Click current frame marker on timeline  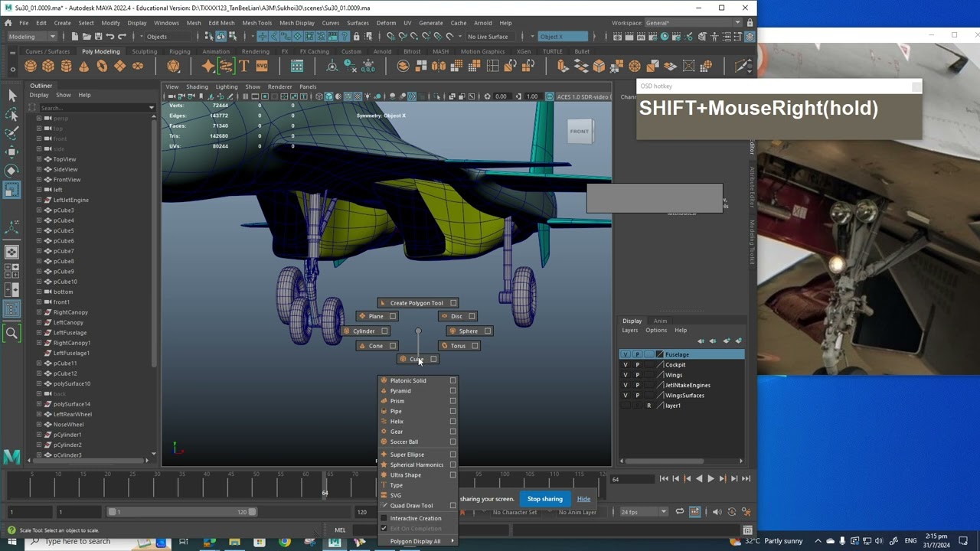[x=325, y=485]
